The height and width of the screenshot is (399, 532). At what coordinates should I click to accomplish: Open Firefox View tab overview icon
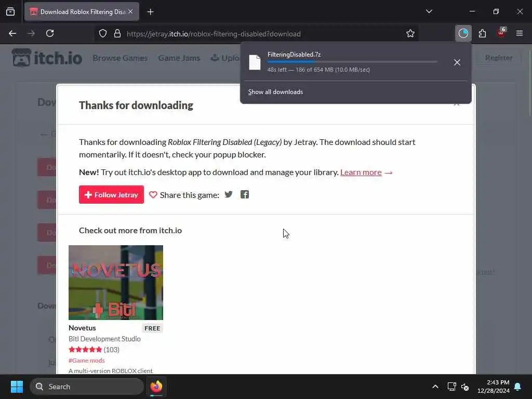click(x=10, y=11)
